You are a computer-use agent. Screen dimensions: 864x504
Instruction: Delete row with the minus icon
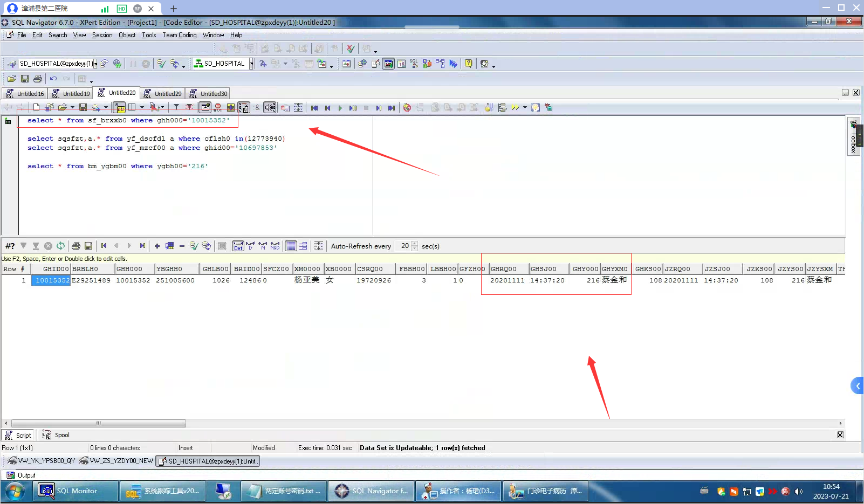click(x=182, y=246)
